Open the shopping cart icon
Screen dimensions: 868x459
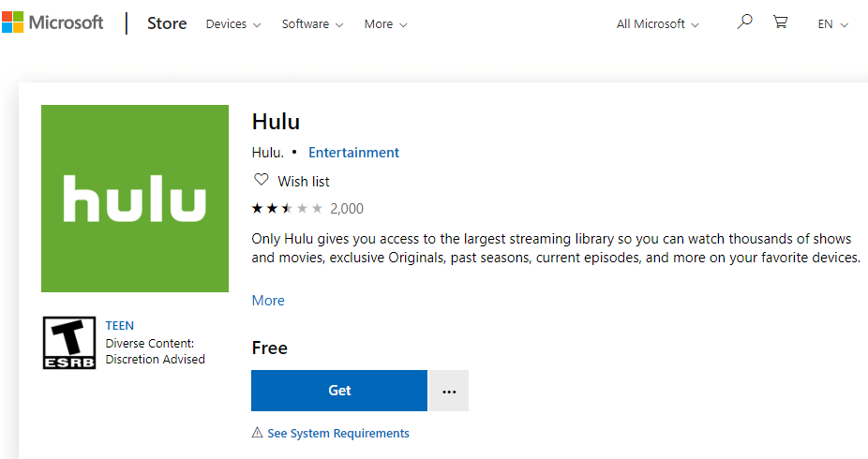pyautogui.click(x=780, y=22)
